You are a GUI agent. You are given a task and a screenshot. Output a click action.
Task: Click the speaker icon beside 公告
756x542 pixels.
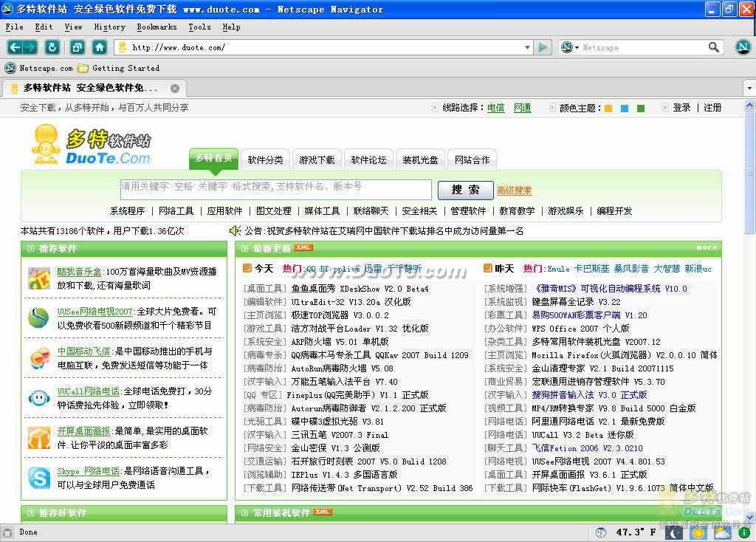point(235,230)
